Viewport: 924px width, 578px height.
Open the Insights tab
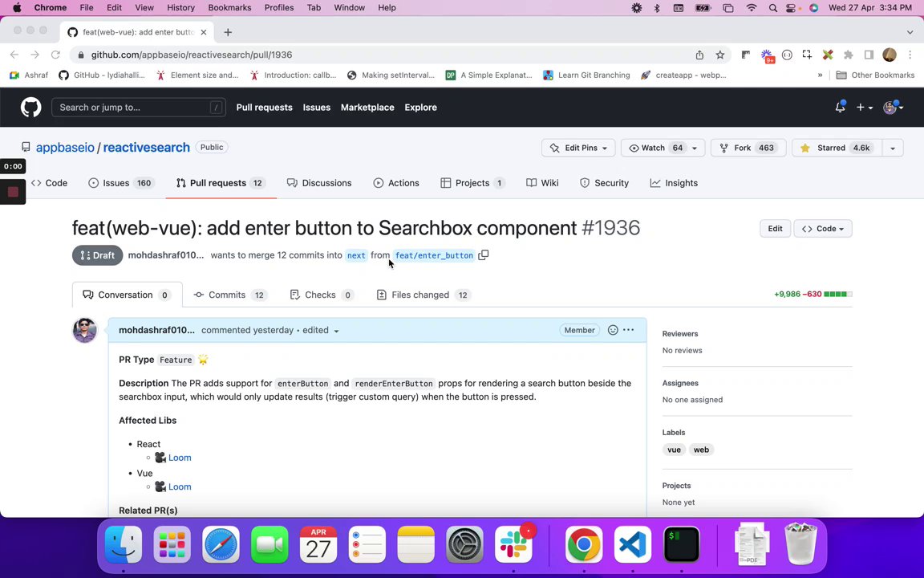click(674, 183)
